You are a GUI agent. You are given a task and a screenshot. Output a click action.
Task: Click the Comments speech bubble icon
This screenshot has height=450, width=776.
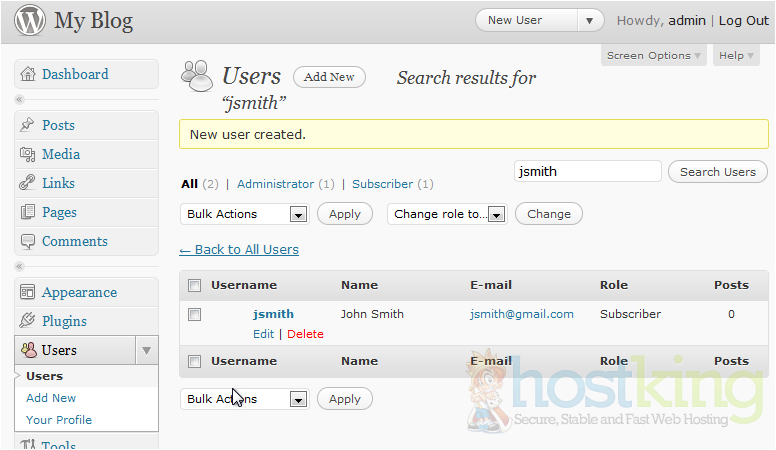tap(28, 241)
